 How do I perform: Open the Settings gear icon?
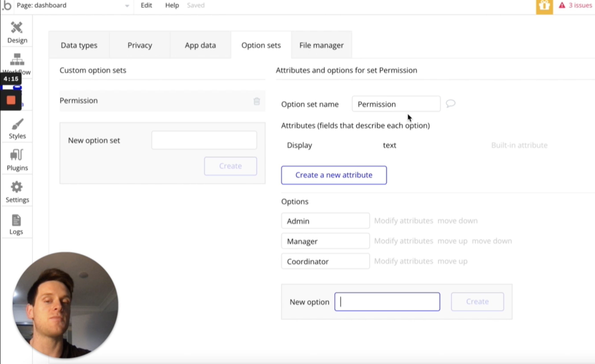[x=17, y=187]
